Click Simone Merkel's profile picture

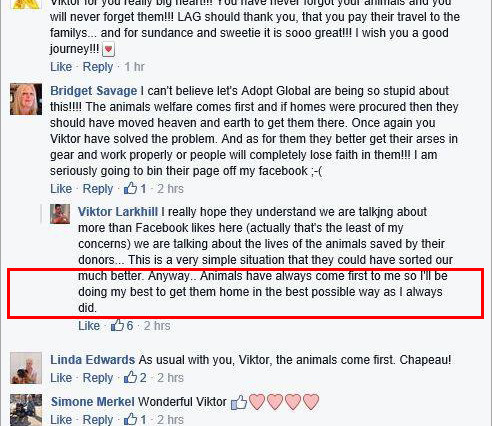(26, 410)
